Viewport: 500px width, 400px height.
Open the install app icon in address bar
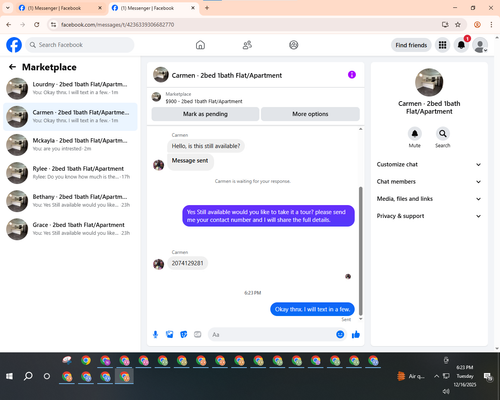coord(445,25)
